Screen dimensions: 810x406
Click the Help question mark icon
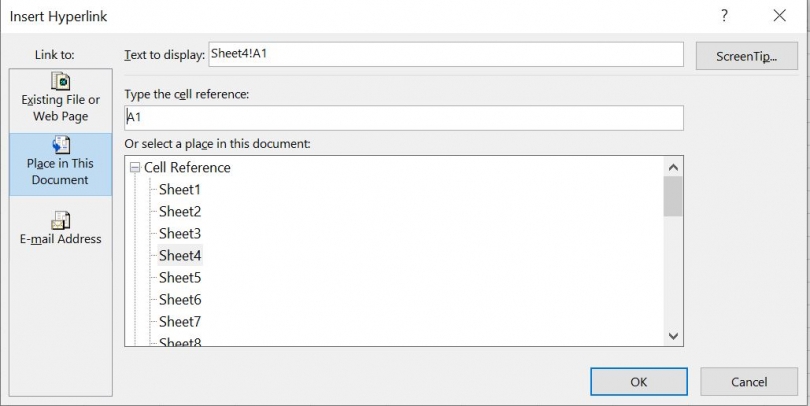click(x=724, y=15)
